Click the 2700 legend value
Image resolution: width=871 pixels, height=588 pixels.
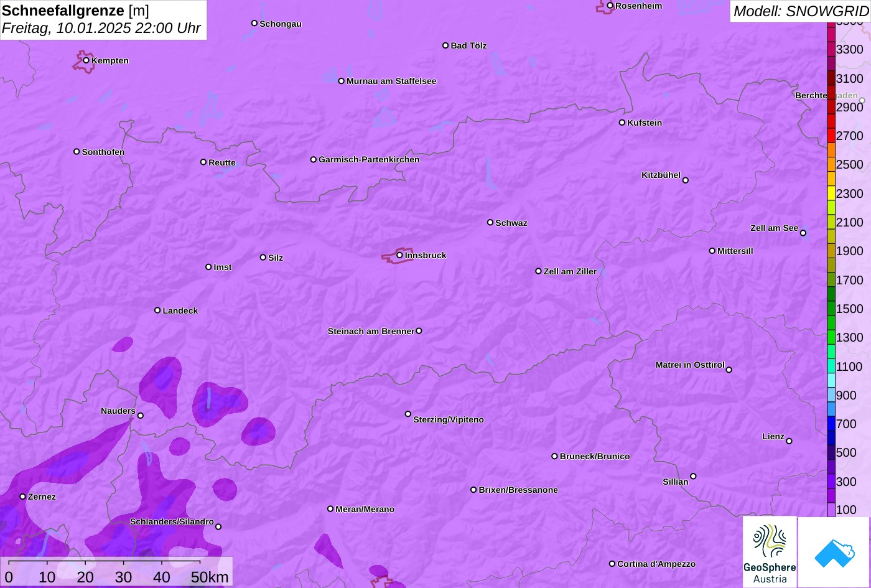[850, 136]
